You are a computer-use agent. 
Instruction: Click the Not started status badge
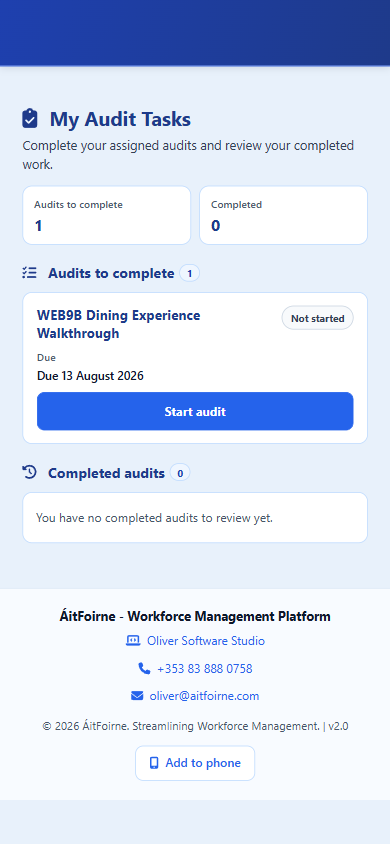tap(317, 318)
